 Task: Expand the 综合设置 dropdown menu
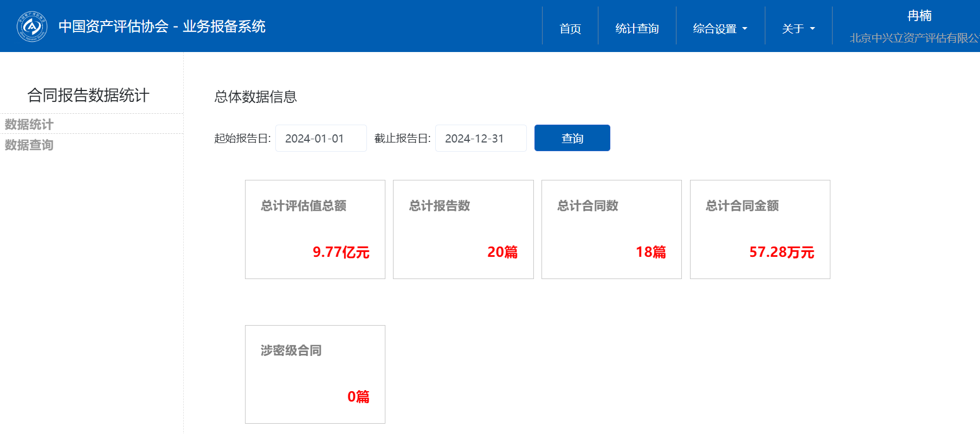[720, 28]
